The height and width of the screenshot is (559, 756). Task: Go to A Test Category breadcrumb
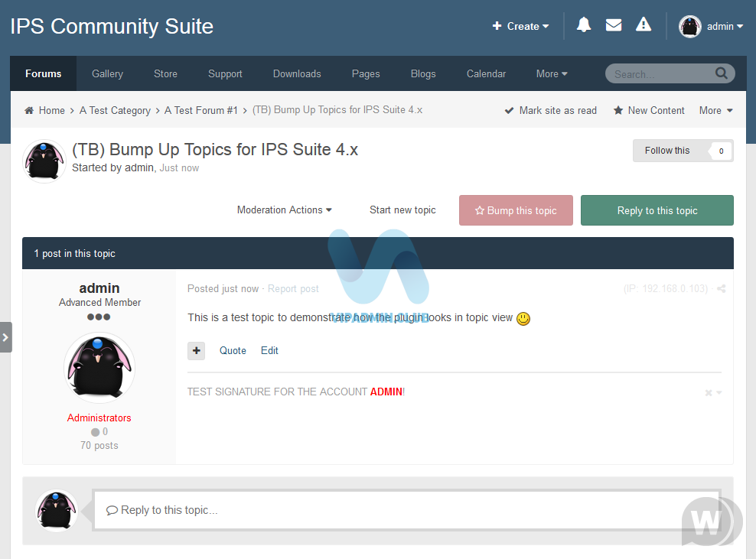(115, 110)
